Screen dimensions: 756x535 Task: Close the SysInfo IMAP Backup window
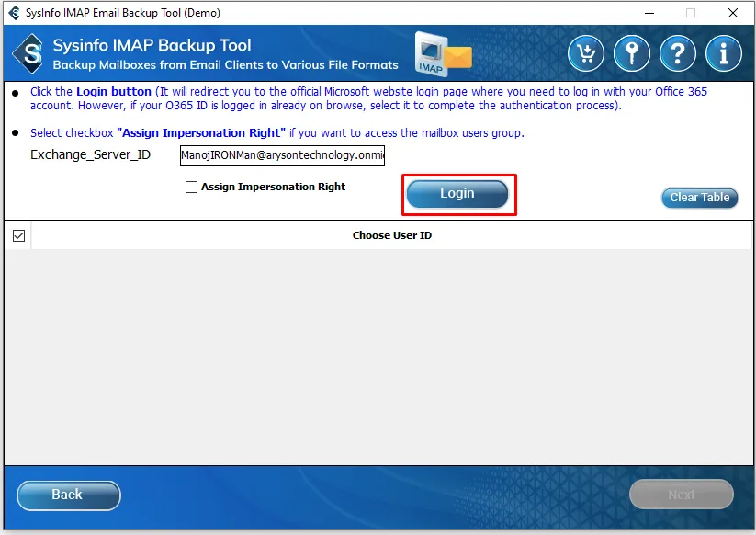click(732, 13)
